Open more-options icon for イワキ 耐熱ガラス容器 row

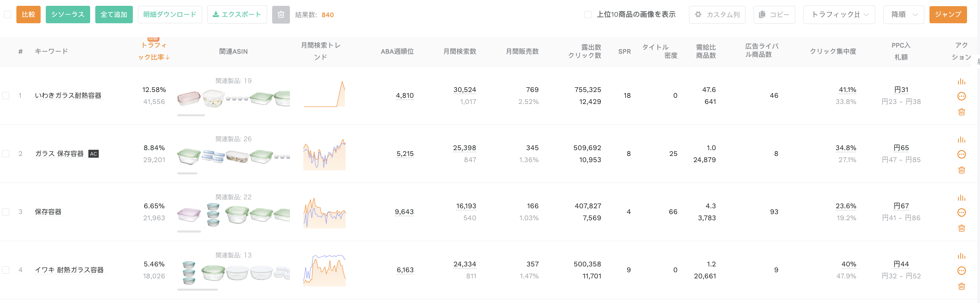[x=961, y=271]
